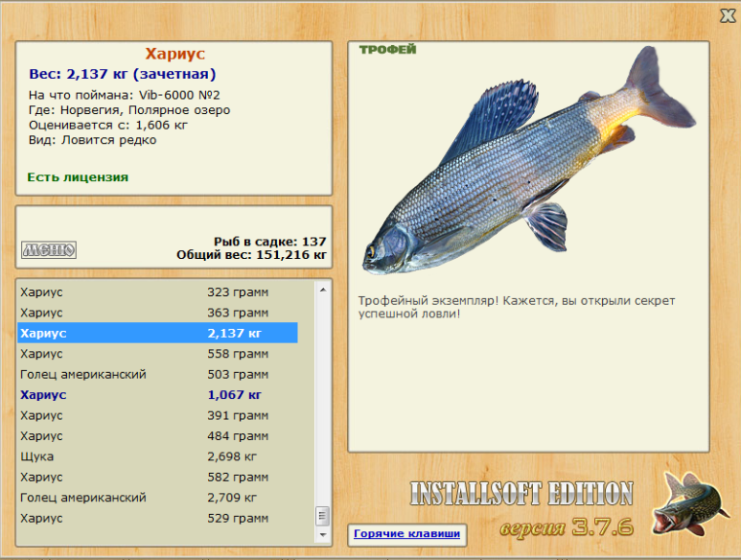Image resolution: width=741 pixels, height=560 pixels.
Task: Click the Вес: 2,137 кг text
Action: point(123,74)
